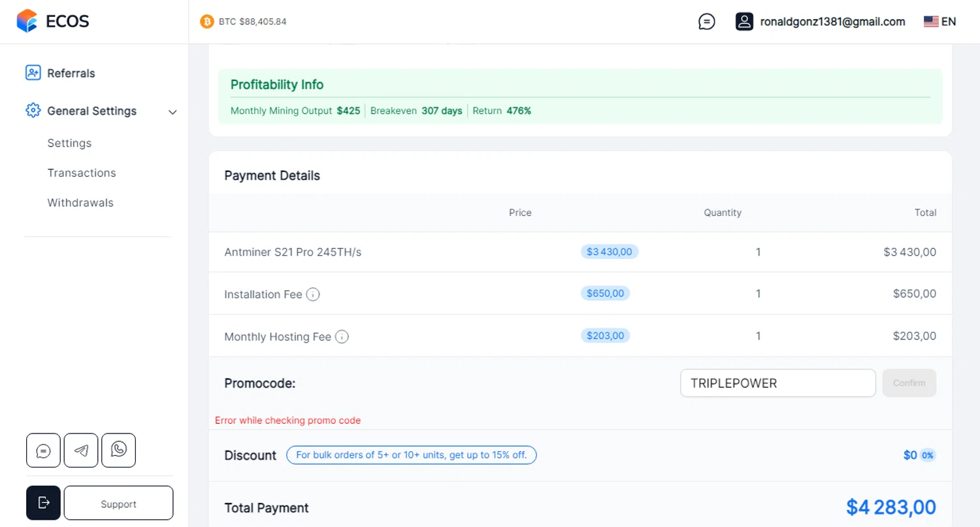
Task: Click the Price column header
Action: point(520,212)
